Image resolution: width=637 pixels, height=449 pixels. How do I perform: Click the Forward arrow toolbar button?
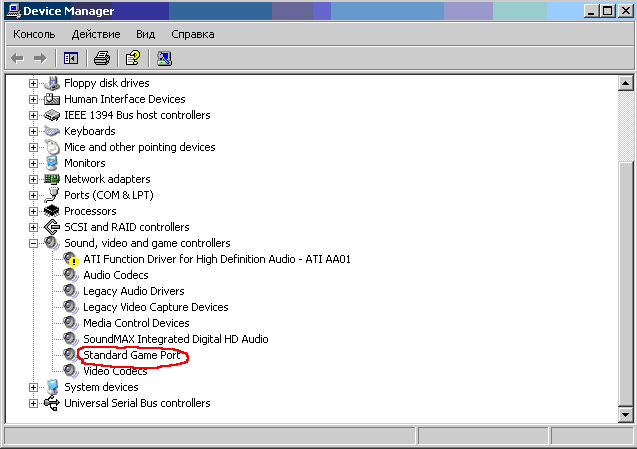[x=40, y=58]
